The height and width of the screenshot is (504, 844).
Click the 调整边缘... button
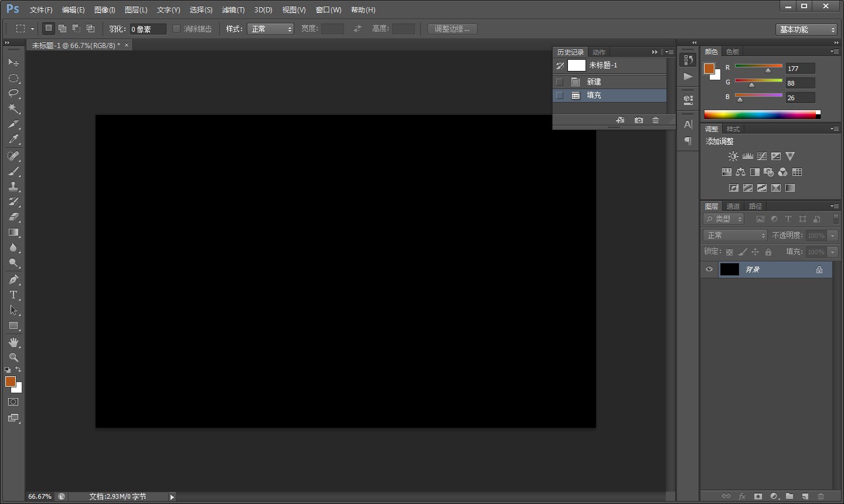click(452, 29)
